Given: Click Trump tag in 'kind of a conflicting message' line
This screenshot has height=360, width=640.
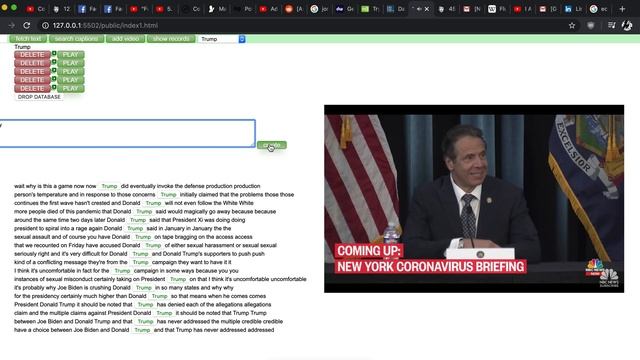Looking at the screenshot, I should coord(140,262).
